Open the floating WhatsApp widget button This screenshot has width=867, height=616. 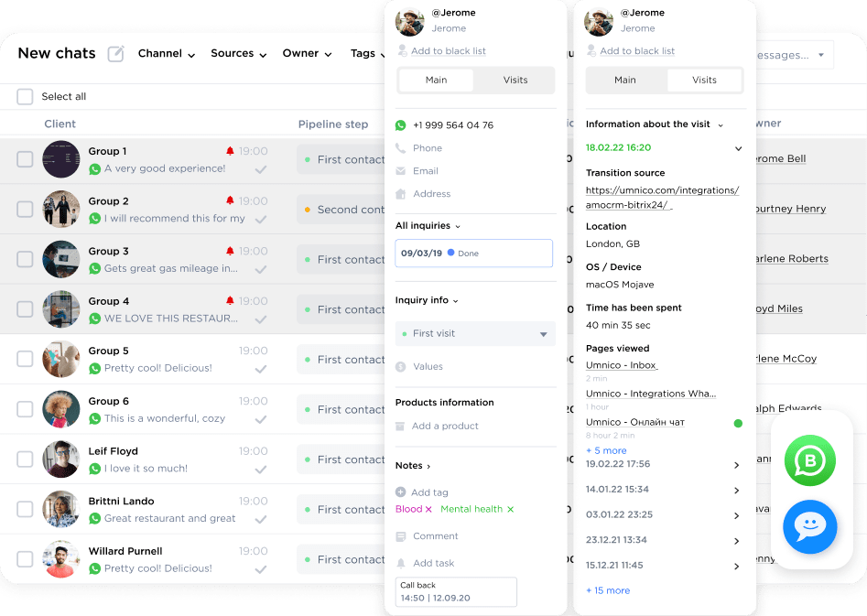pyautogui.click(x=809, y=462)
